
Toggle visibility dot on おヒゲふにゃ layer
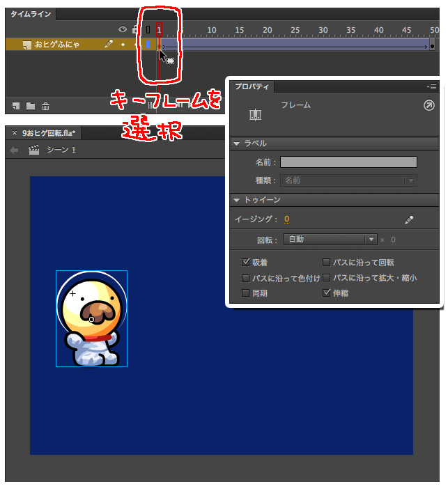tap(123, 45)
